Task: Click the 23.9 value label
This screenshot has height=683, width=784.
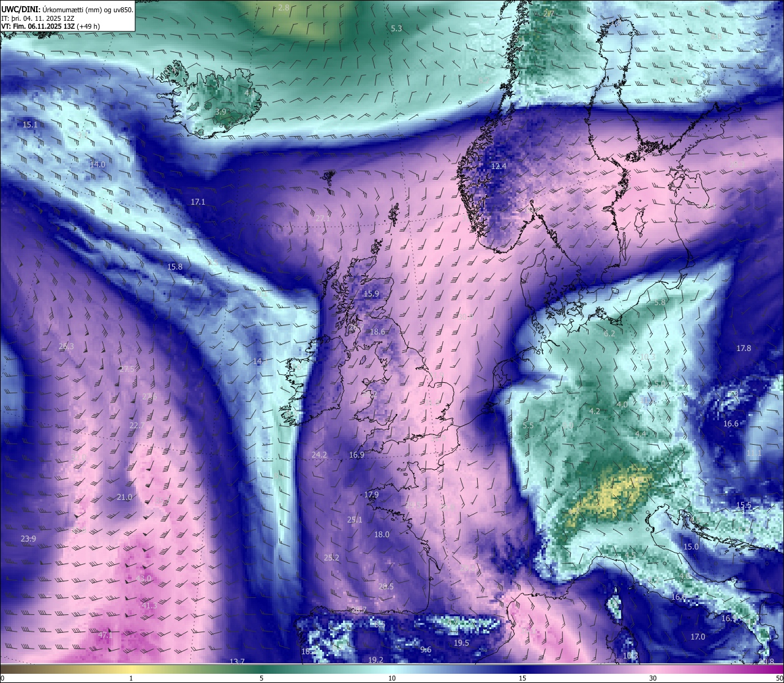Action: tap(28, 538)
